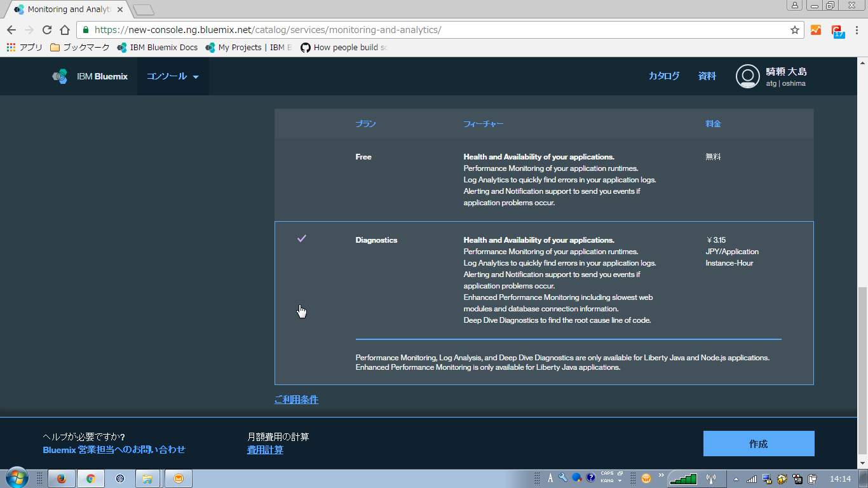The width and height of the screenshot is (868, 488).
Task: Open the orange analytics extension icon
Action: point(816,30)
